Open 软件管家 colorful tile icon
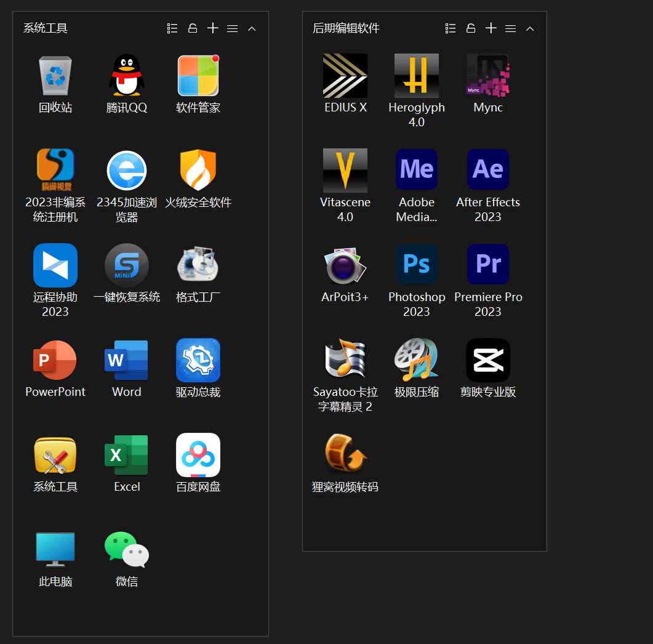 tap(198, 76)
